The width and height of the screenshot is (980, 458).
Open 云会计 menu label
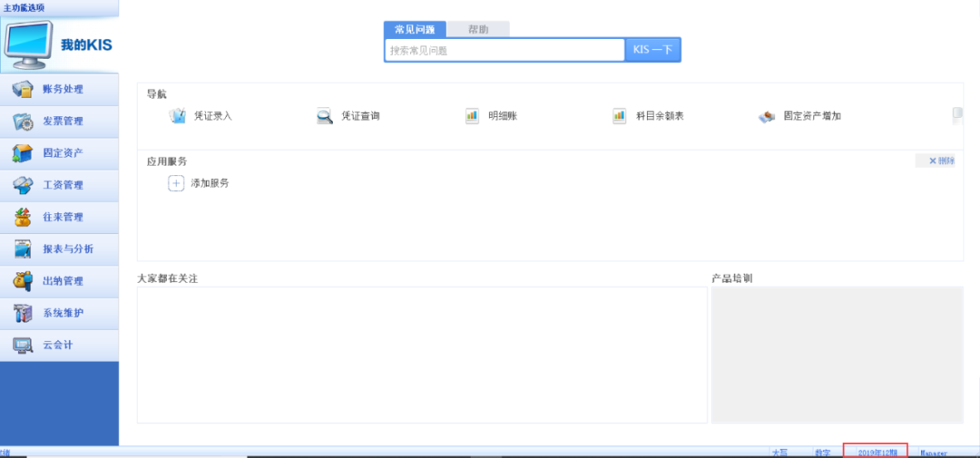pos(57,345)
